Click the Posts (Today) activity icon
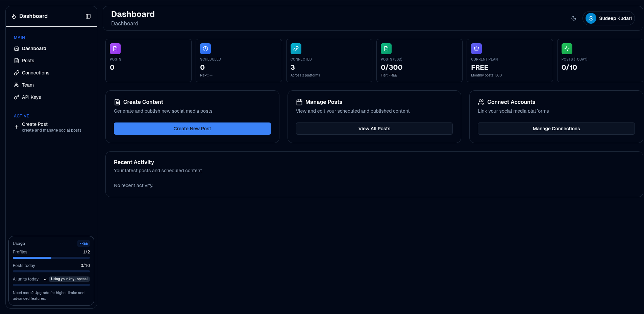Image resolution: width=644 pixels, height=314 pixels. (x=567, y=49)
